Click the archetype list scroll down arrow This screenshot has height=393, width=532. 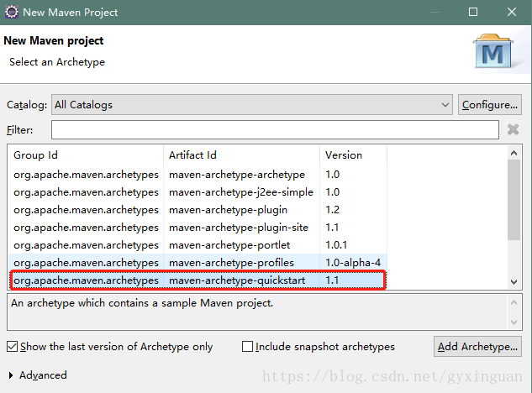pyautogui.click(x=514, y=282)
